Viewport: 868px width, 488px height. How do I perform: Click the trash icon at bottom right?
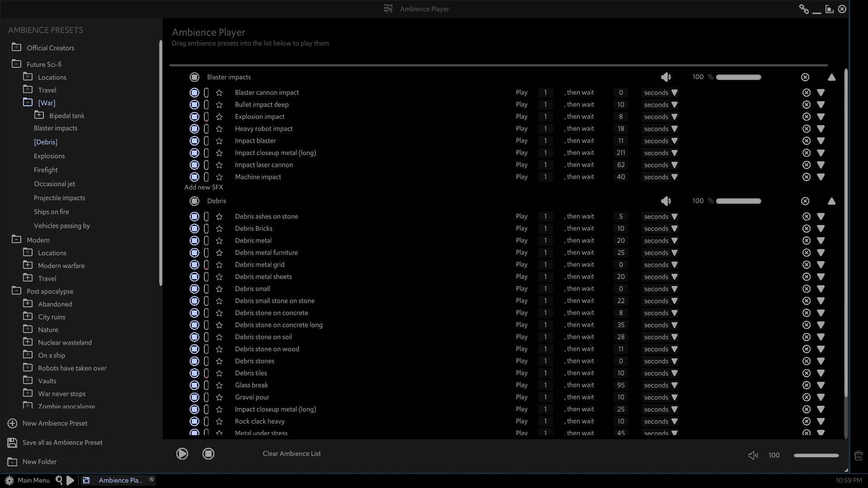click(x=858, y=455)
